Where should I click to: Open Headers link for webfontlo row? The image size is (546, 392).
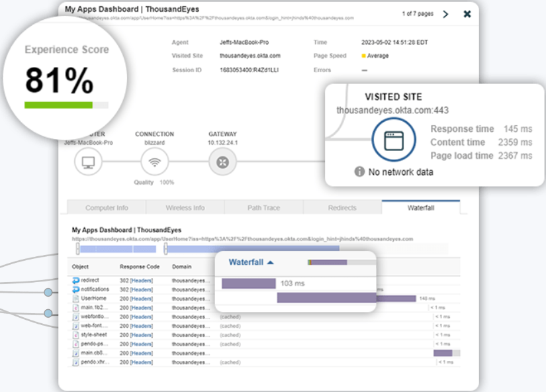coord(142,317)
